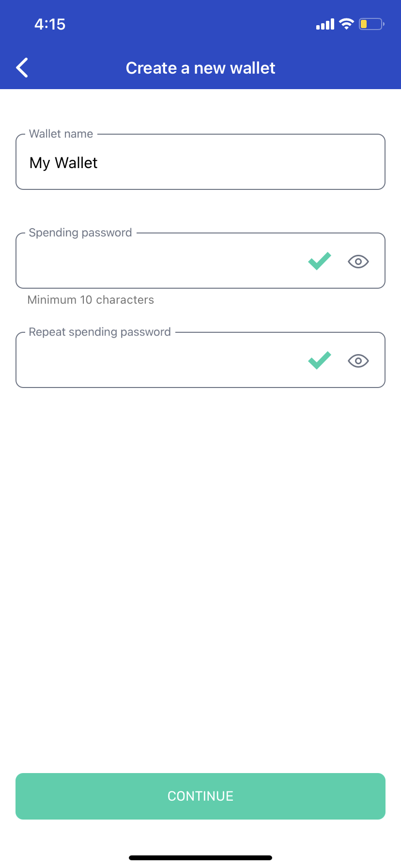Tap the cellular signal bars icon
The width and height of the screenshot is (401, 868).
pyautogui.click(x=325, y=24)
